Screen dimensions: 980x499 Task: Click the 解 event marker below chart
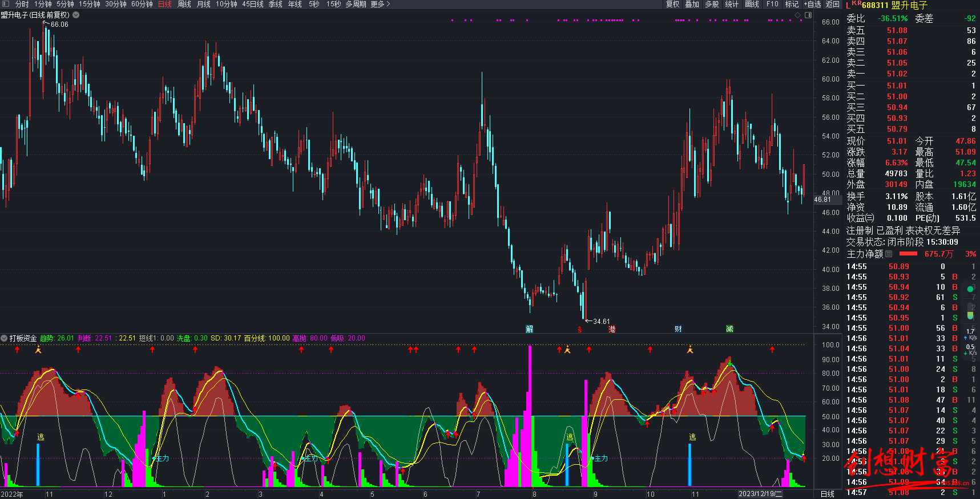click(529, 329)
